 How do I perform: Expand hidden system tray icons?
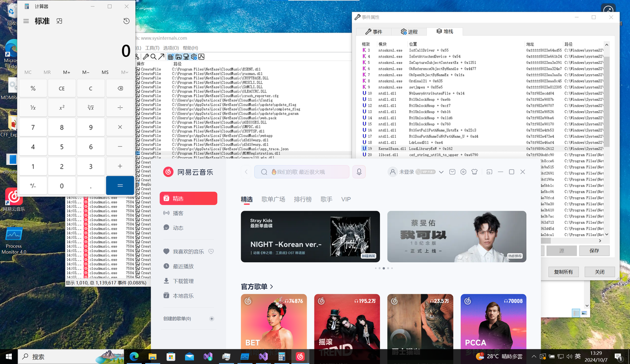(533, 356)
